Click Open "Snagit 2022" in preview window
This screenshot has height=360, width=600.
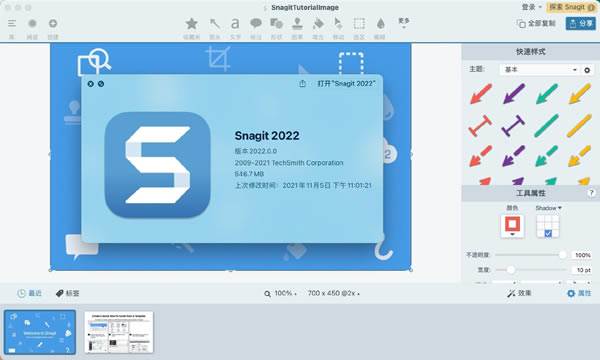click(x=346, y=83)
